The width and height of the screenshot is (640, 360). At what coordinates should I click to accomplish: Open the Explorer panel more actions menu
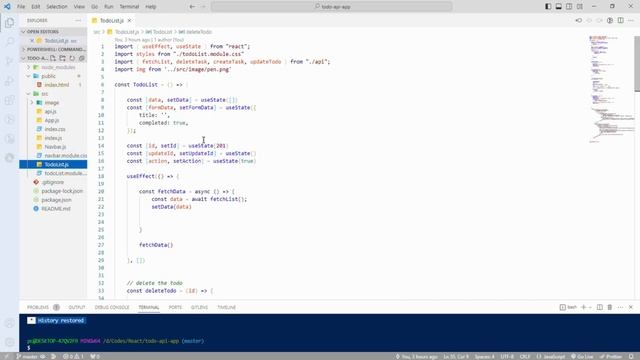click(x=78, y=20)
